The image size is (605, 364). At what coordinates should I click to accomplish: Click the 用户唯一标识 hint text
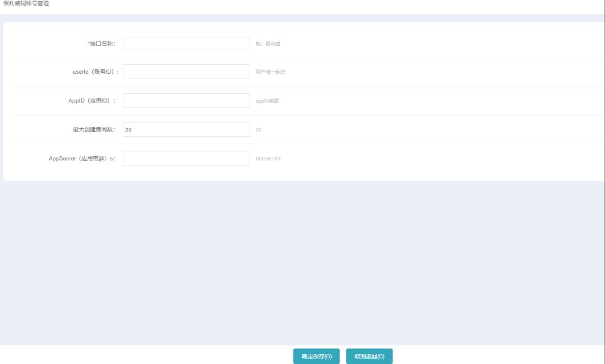(x=270, y=72)
